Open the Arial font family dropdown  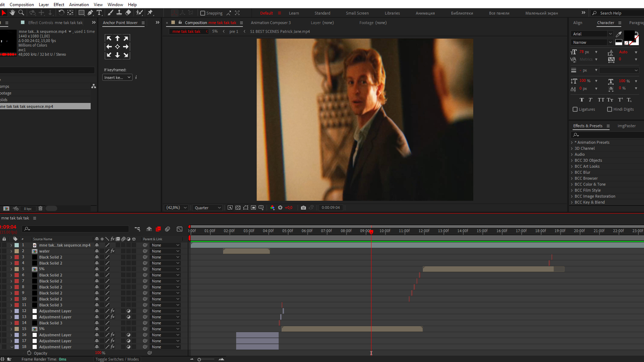point(592,34)
